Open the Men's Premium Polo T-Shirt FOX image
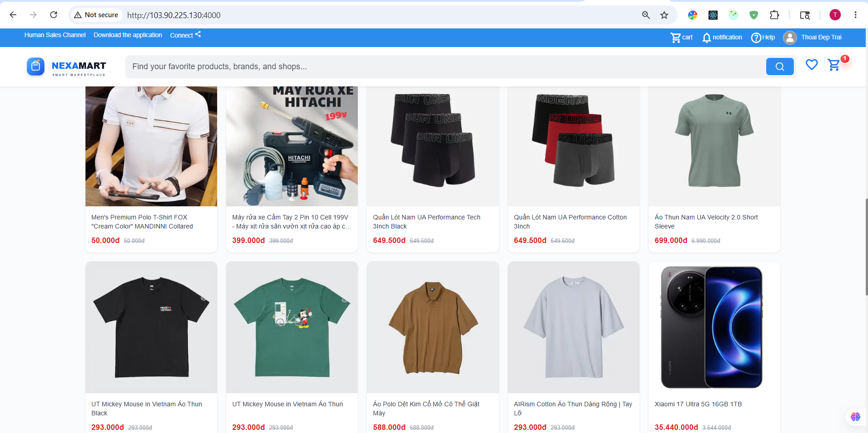Viewport: 868px width, 433px height. click(151, 146)
